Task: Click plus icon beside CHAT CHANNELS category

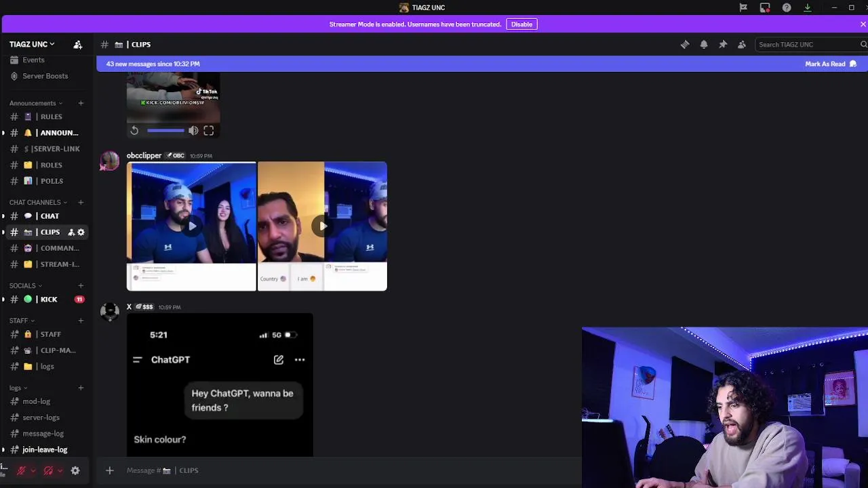Action: tap(81, 202)
